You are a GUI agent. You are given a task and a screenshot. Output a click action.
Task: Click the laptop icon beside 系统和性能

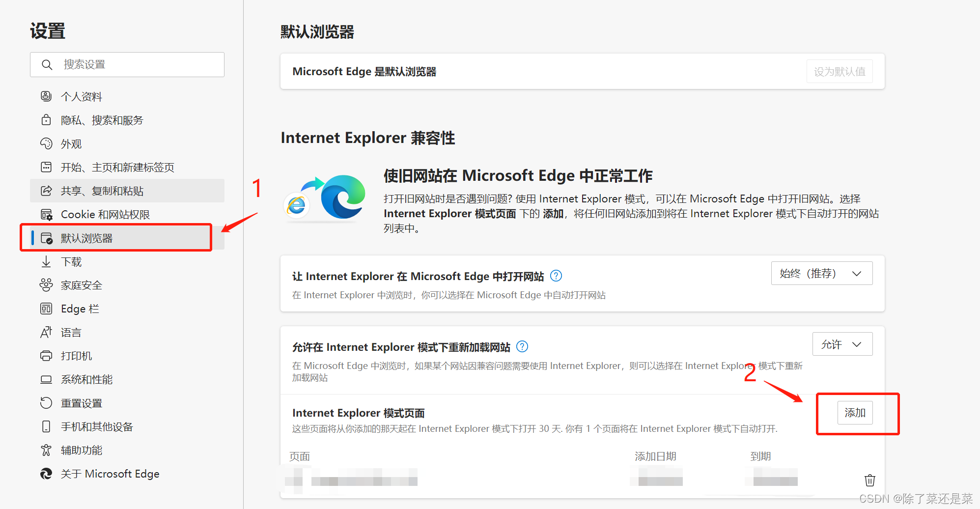point(46,379)
